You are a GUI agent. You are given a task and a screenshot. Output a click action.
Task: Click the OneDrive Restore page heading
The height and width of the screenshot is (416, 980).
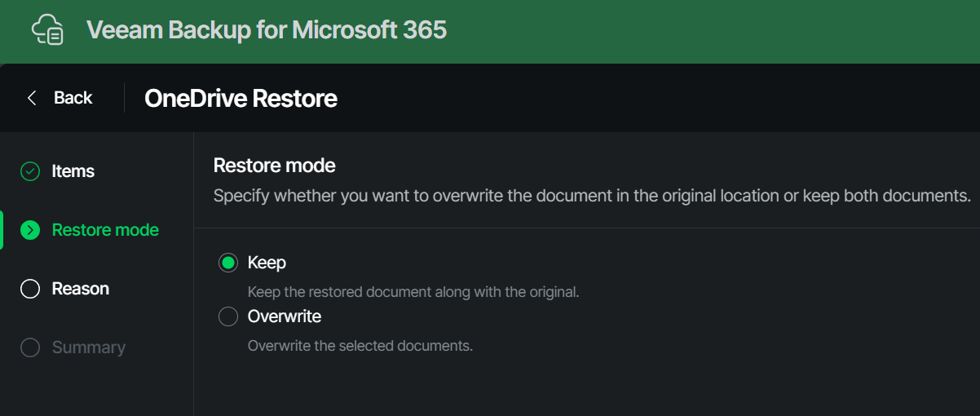[241, 99]
